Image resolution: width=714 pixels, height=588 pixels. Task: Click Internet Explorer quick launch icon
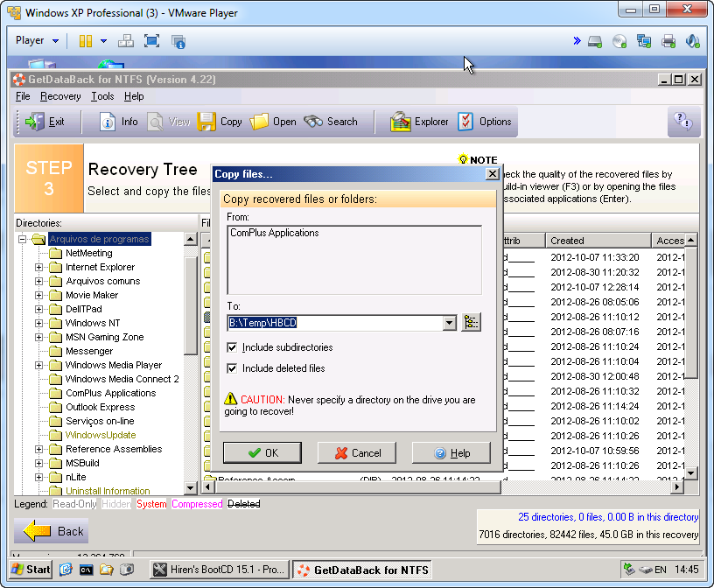pos(66,570)
